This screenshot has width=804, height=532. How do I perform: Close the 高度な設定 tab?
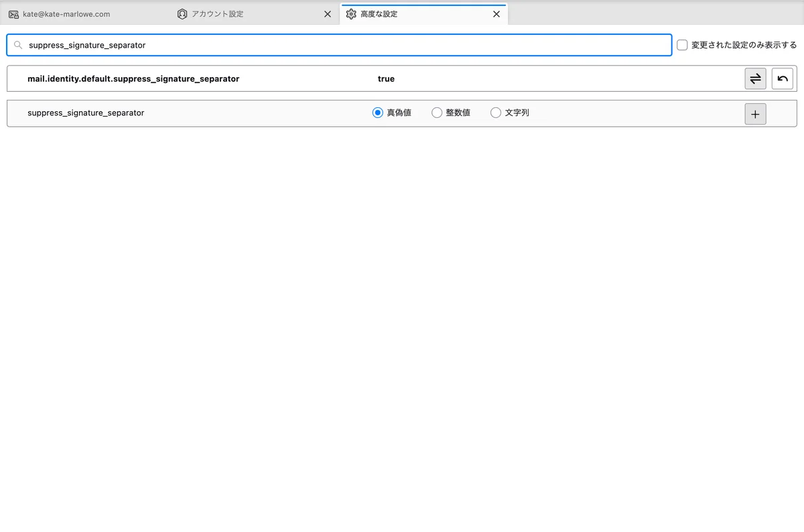496,14
